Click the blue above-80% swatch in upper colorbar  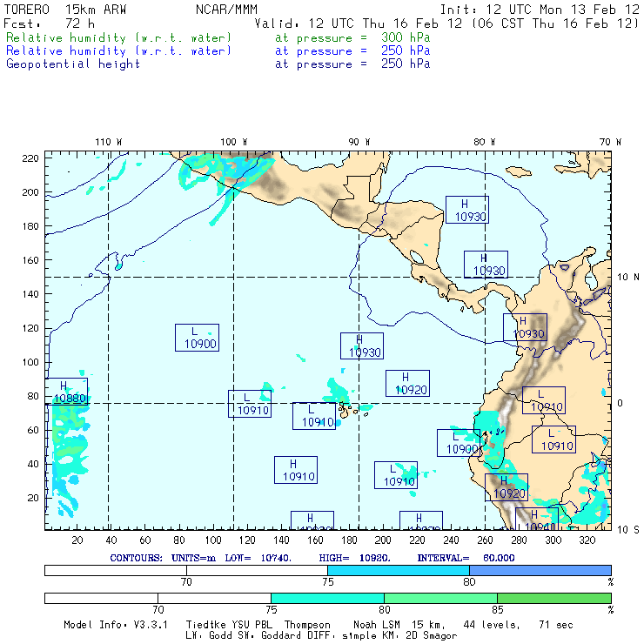[540, 570]
